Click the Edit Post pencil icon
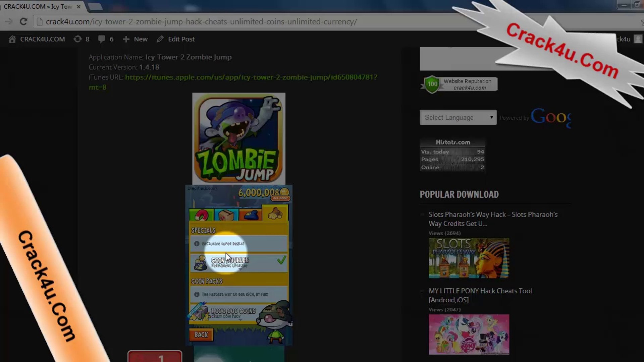This screenshot has height=362, width=644. (160, 39)
